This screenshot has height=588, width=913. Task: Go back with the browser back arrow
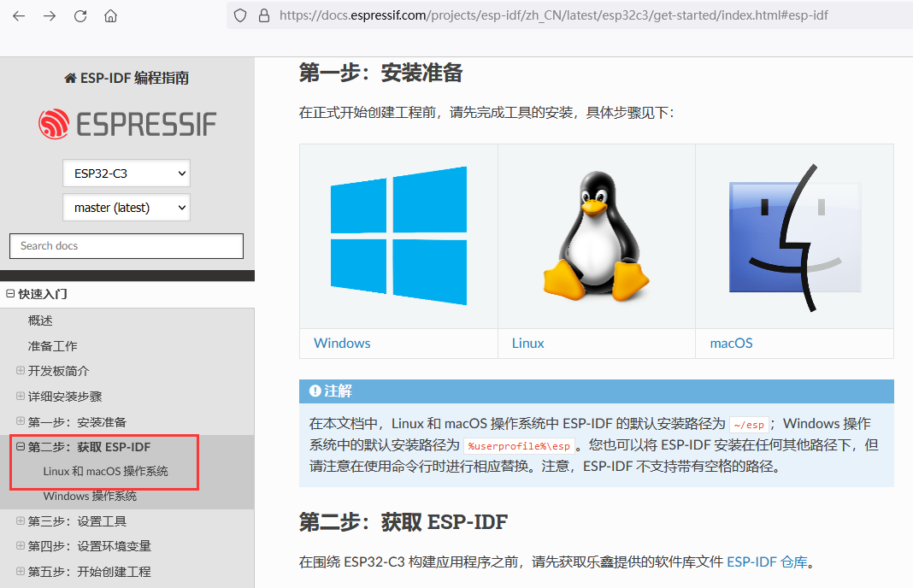coord(19,15)
